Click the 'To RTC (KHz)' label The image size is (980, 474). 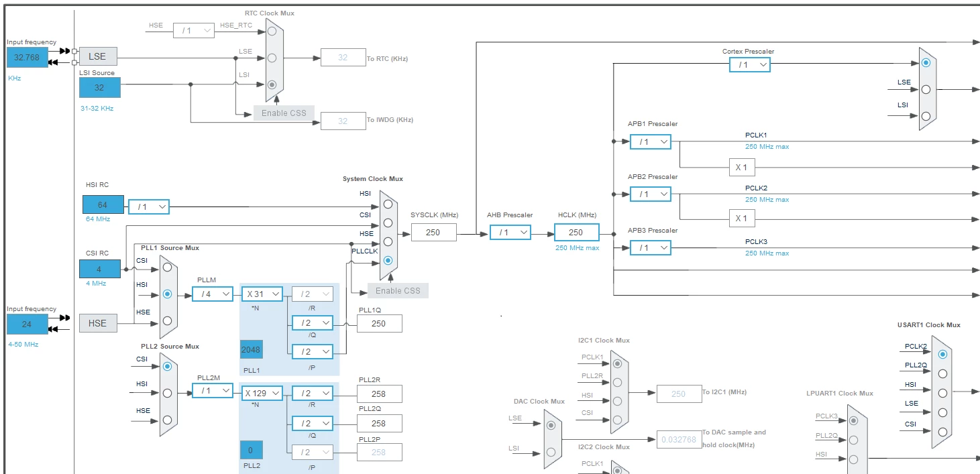pos(387,59)
